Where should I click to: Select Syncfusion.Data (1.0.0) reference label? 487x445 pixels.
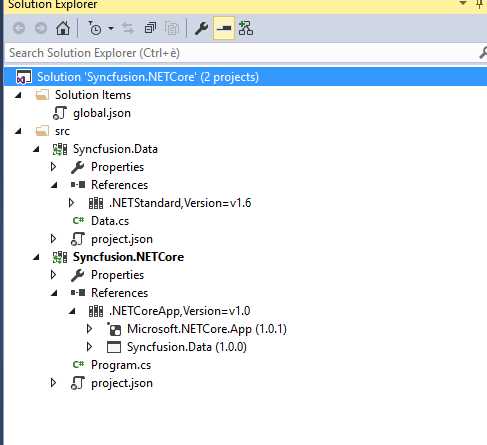[x=187, y=347]
